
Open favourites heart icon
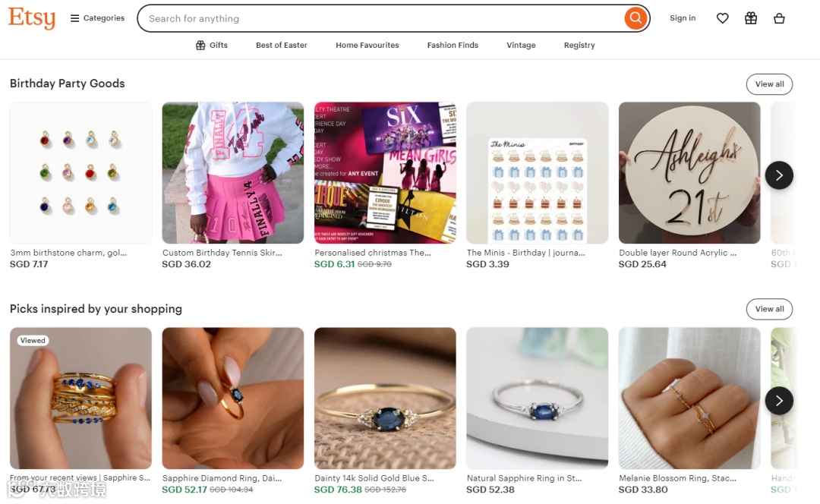pos(722,18)
